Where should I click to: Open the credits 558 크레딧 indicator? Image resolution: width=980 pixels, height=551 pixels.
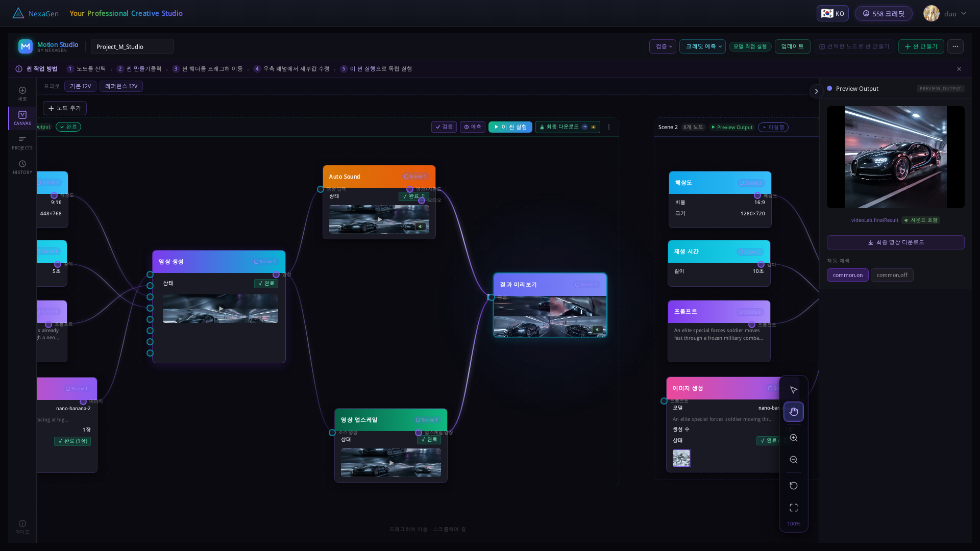pyautogui.click(x=884, y=14)
